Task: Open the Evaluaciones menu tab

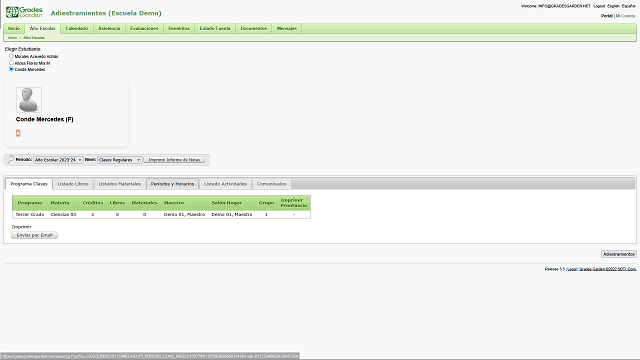Action: [x=144, y=29]
